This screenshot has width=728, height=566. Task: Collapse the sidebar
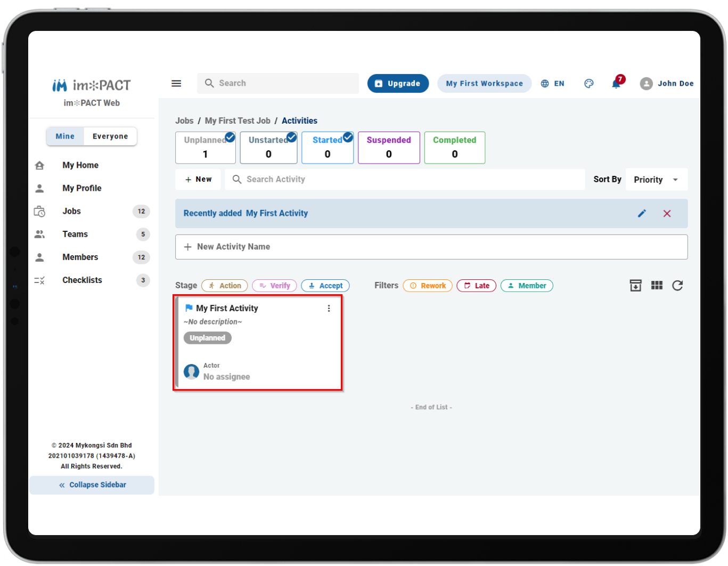pyautogui.click(x=92, y=485)
